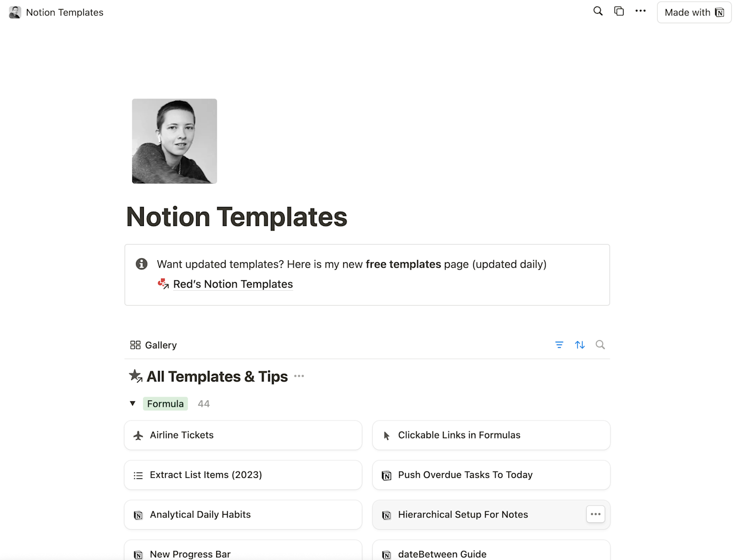Screen dimensions: 738x560
Task: Click the bold 'free templates' text
Action: pyautogui.click(x=403, y=264)
